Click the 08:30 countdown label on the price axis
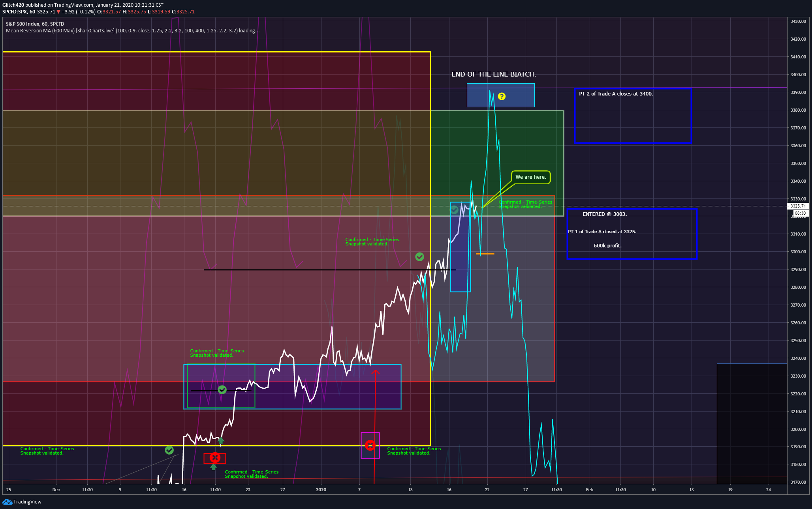 click(x=800, y=213)
